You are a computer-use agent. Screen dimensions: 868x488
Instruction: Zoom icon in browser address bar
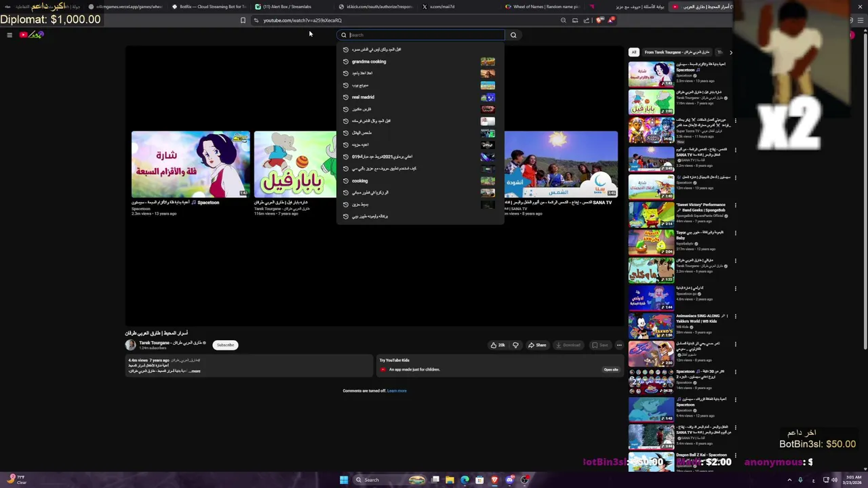click(x=563, y=20)
